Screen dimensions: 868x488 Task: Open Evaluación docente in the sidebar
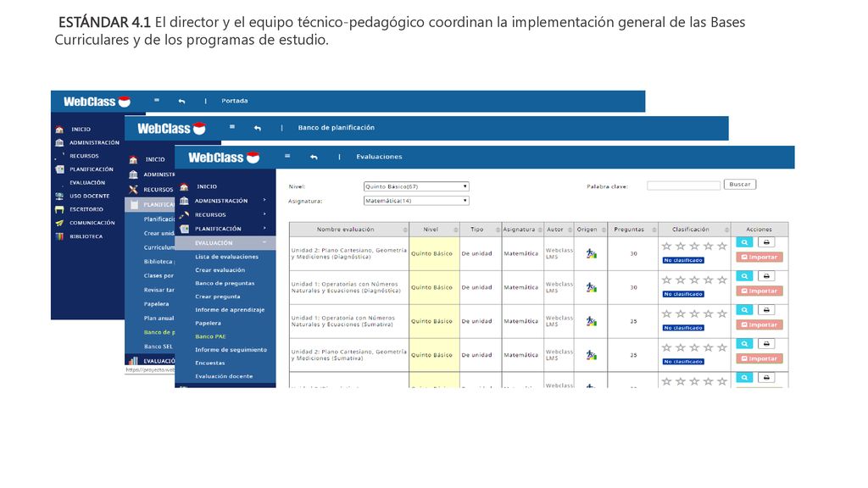click(x=224, y=376)
